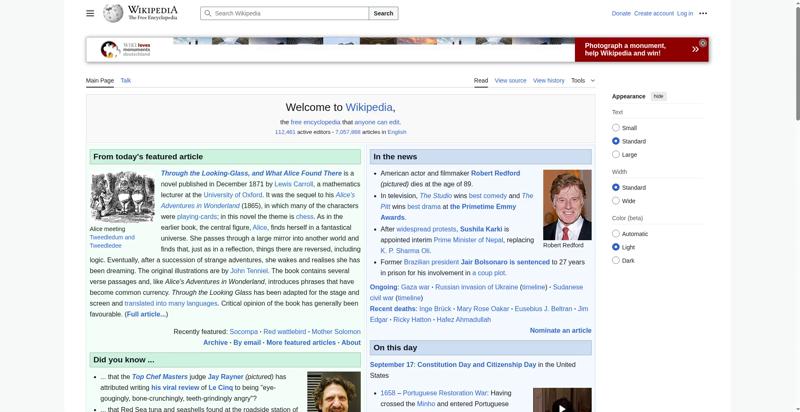Click the double-arrow icon on red banner
Screen dimensions: 800x412
click(695, 49)
